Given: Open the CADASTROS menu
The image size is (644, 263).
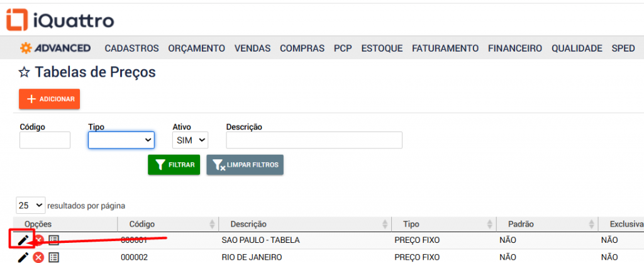Looking at the screenshot, I should [x=131, y=48].
